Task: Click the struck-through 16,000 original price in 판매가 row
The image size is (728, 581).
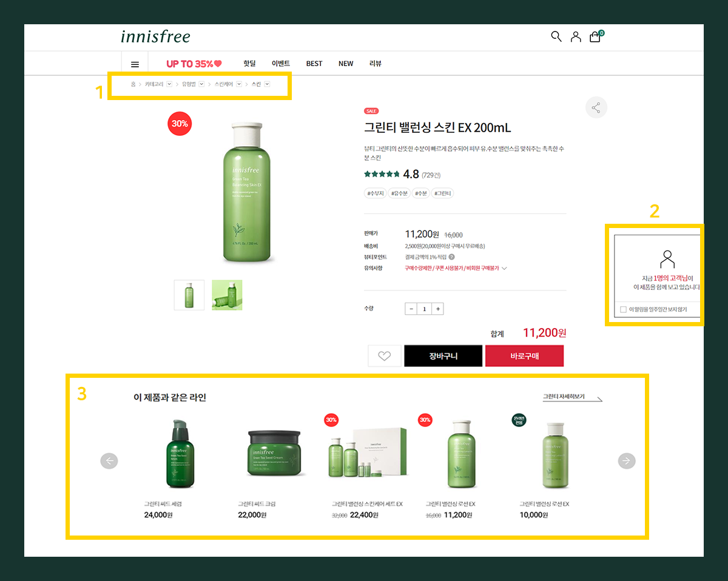Action: (x=453, y=235)
